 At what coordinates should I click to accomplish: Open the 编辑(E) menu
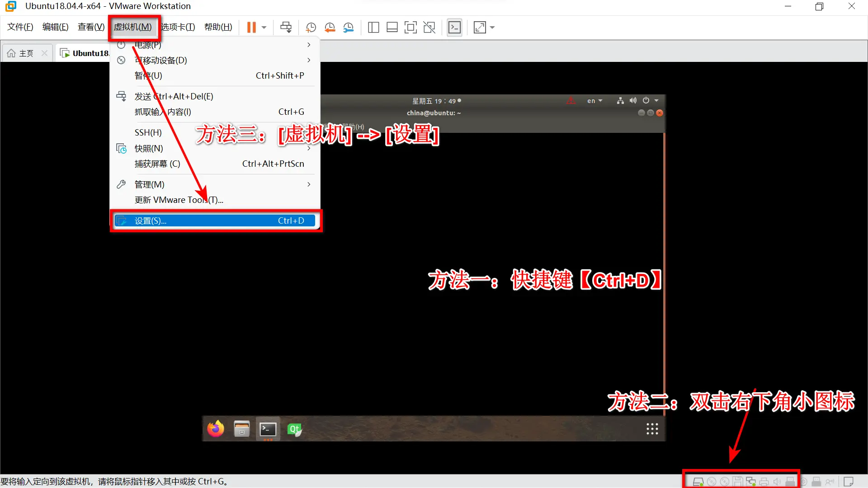coord(56,27)
